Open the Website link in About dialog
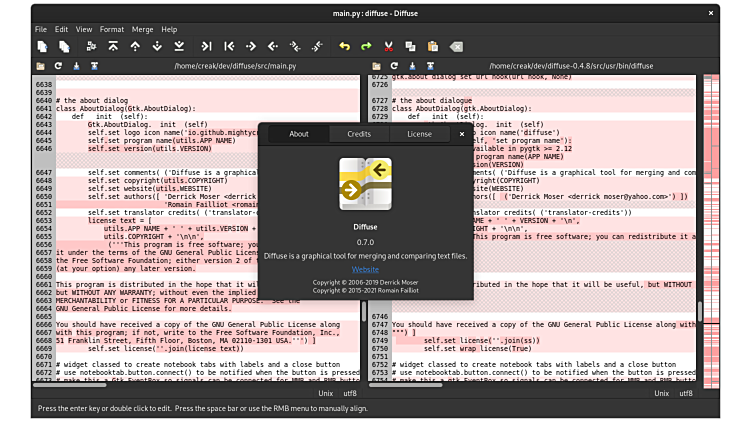 coord(365,269)
